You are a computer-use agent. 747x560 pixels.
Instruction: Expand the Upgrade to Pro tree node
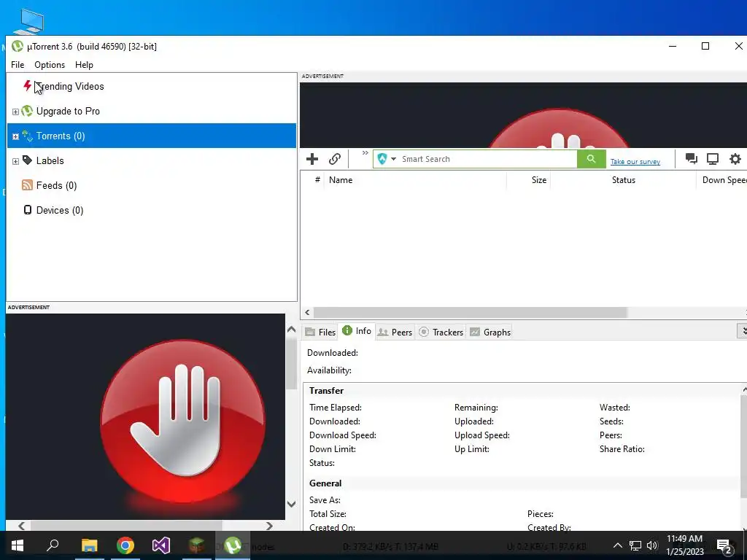point(15,112)
